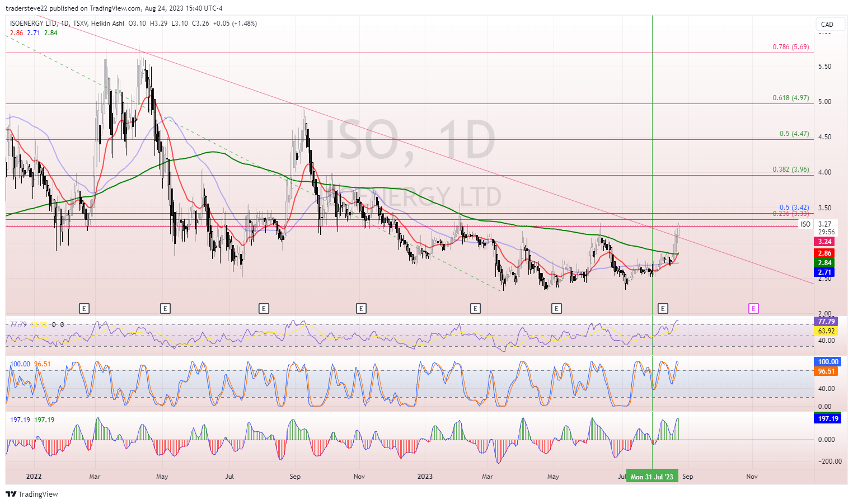Click the red 2.86 moving average legend value
Screen dimensions: 853x504
click(x=16, y=33)
